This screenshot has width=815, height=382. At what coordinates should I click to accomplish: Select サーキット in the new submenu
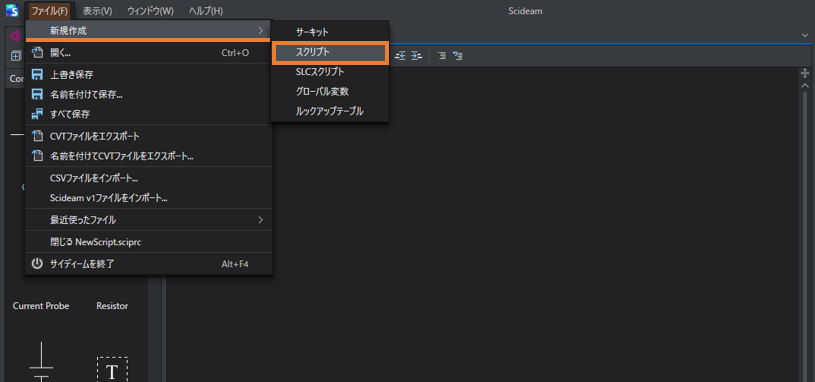point(330,32)
